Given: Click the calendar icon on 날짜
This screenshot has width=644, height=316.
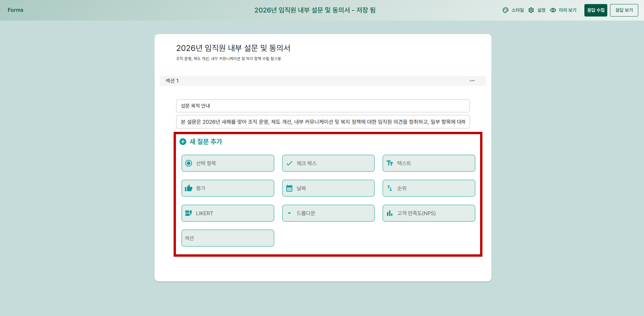Looking at the screenshot, I should click(x=289, y=188).
